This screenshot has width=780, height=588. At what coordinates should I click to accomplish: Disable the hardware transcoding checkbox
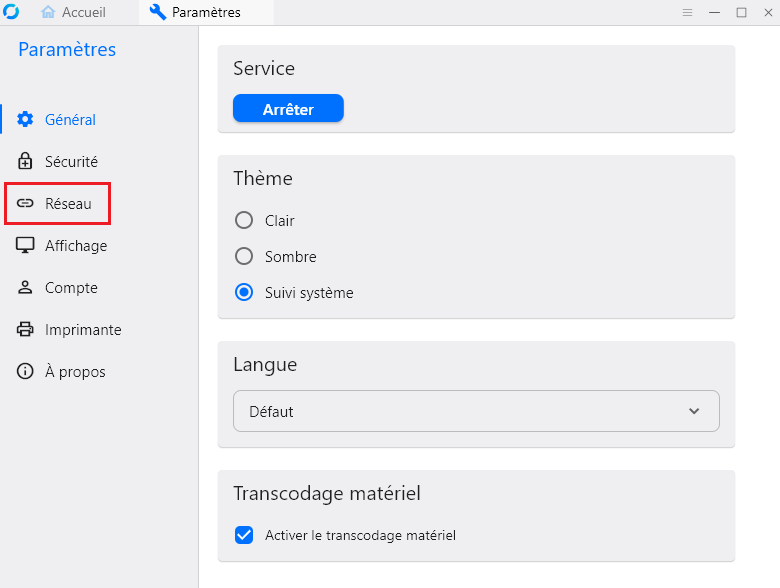click(x=243, y=535)
